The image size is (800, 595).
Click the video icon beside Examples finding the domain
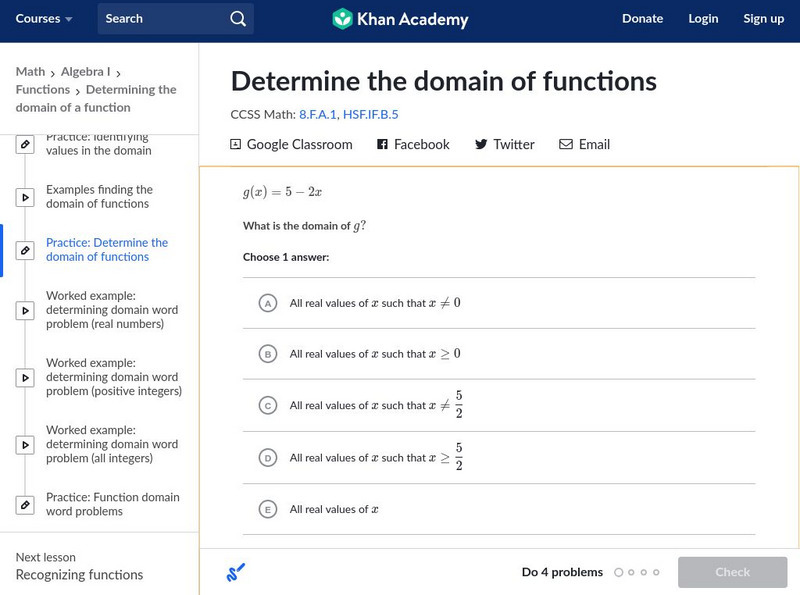[24, 197]
